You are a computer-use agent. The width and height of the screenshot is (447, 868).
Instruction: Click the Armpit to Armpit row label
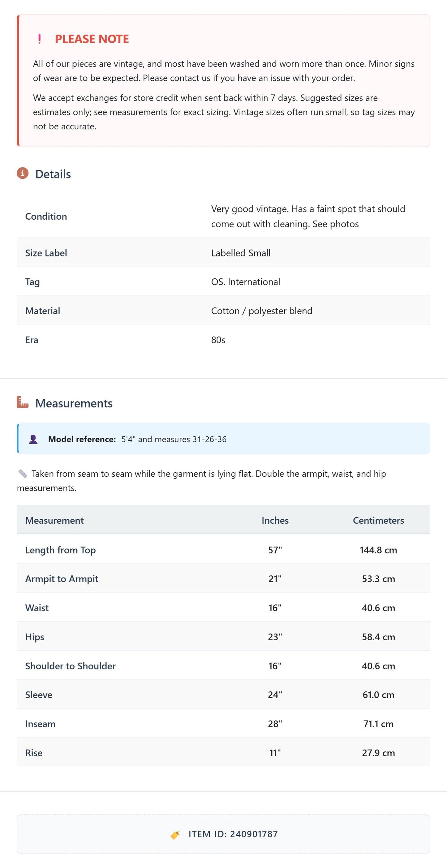pyautogui.click(x=62, y=578)
